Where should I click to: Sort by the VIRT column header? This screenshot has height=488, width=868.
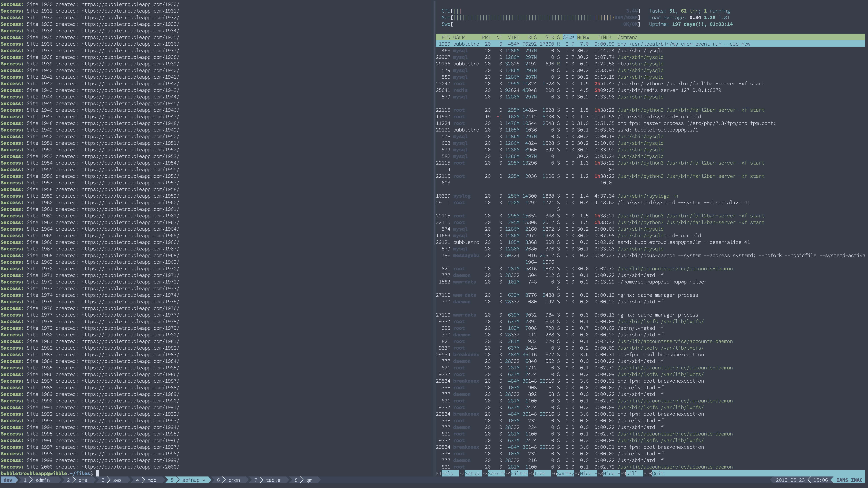click(514, 37)
